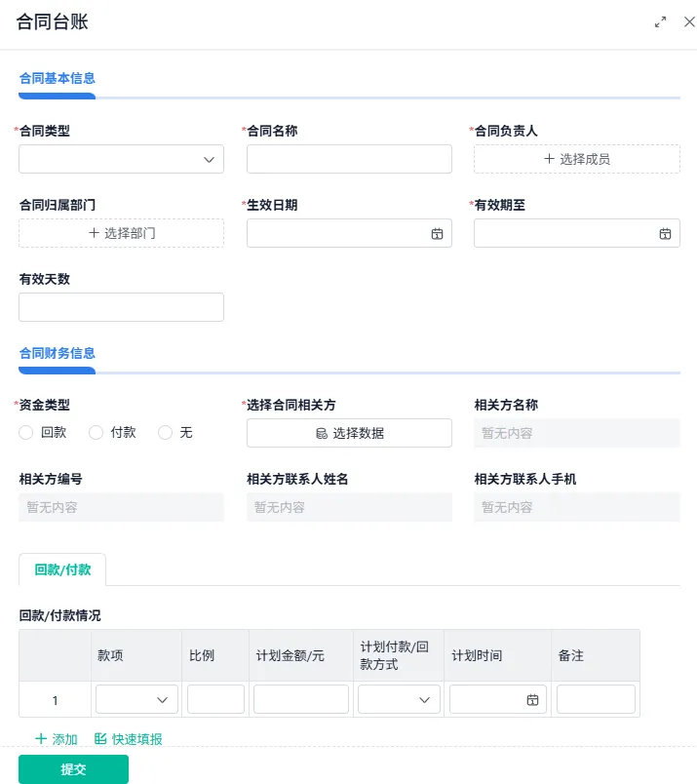697x784 pixels.
Task: Click the 选择数据 button
Action: (349, 433)
